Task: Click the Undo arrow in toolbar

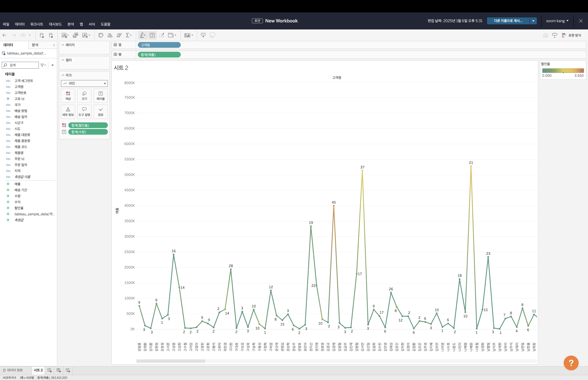Action: pyautogui.click(x=4, y=35)
